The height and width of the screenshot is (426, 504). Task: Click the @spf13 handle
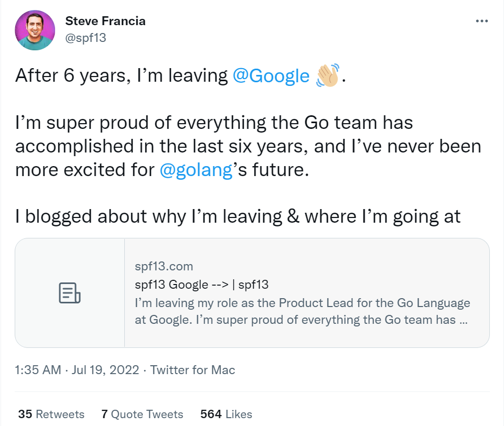tap(85, 38)
